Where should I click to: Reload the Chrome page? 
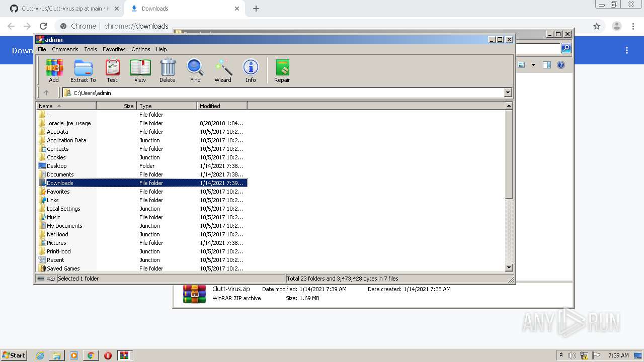click(43, 26)
